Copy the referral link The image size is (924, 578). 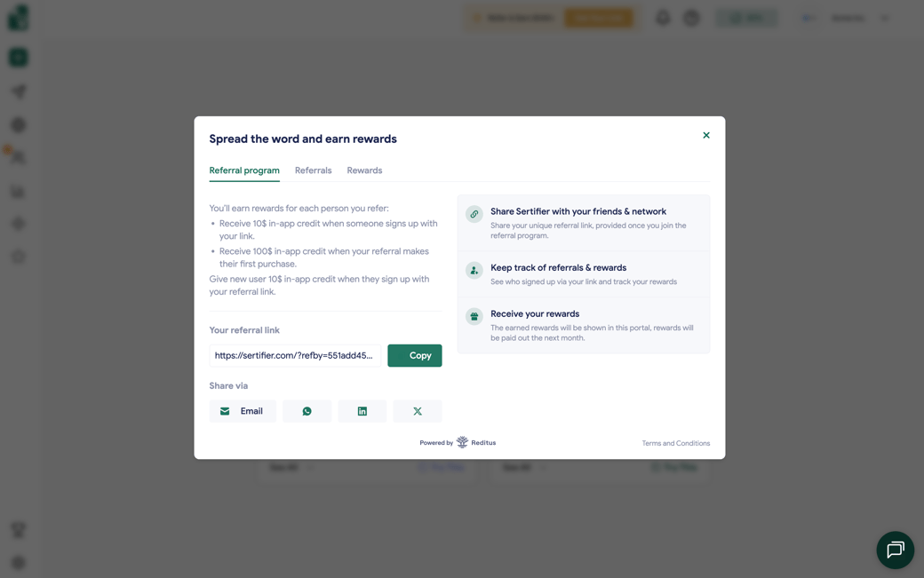pos(414,355)
